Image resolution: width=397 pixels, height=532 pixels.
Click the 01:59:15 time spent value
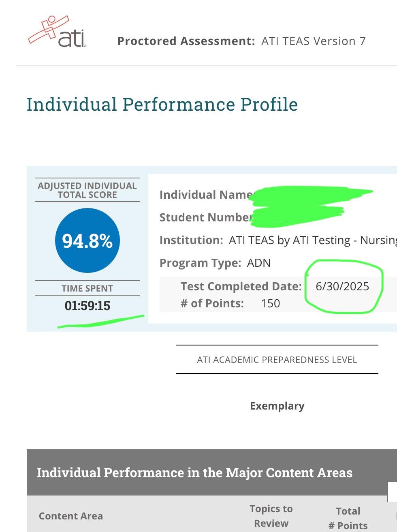(88, 305)
